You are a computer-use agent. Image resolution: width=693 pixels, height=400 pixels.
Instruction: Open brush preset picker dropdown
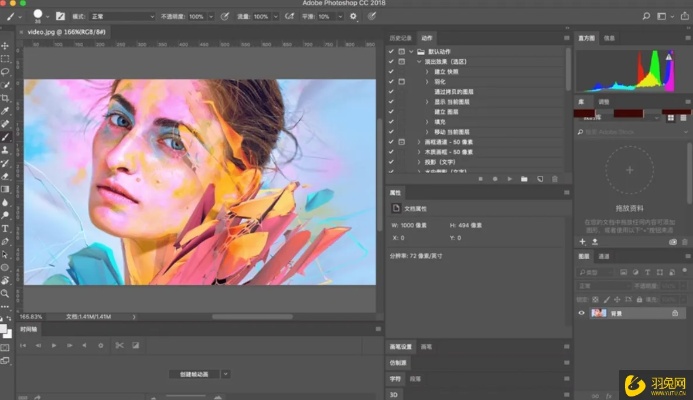(47, 17)
